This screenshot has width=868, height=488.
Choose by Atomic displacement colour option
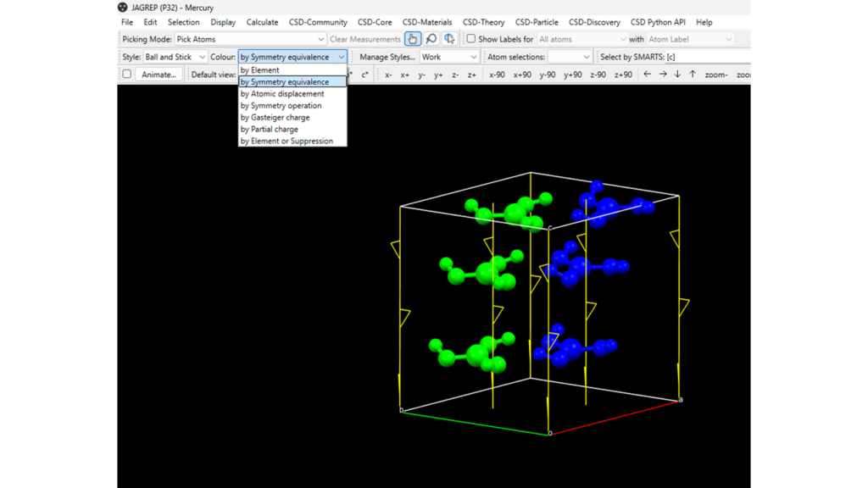coord(282,94)
